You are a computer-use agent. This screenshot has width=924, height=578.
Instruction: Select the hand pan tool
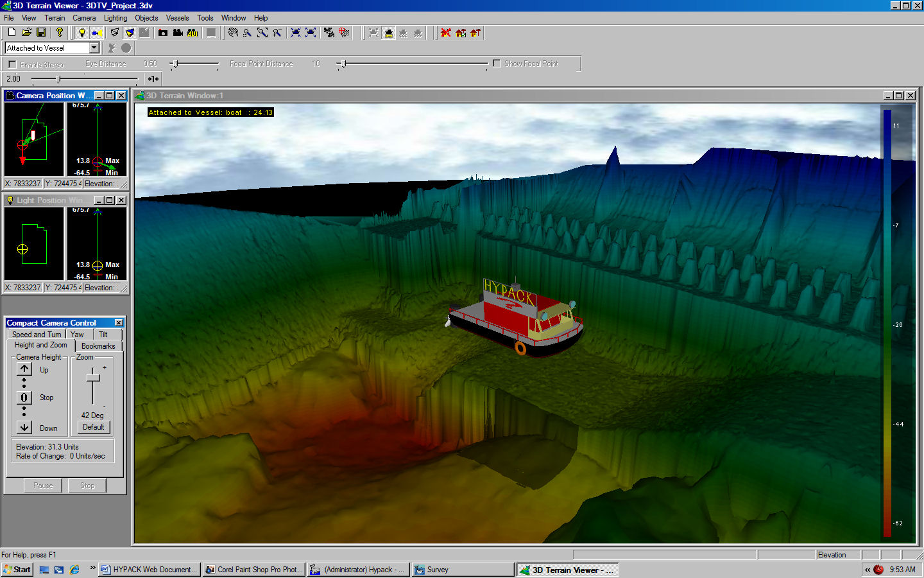click(233, 32)
